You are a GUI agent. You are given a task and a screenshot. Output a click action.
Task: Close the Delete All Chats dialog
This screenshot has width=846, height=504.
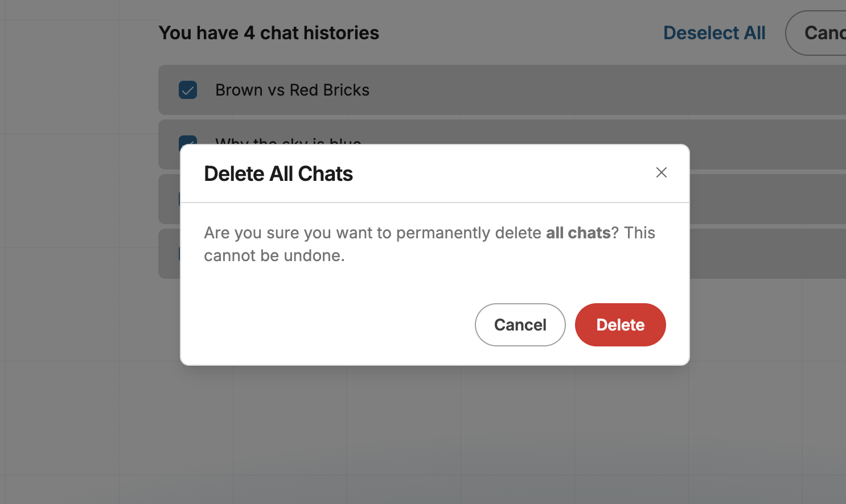(661, 172)
